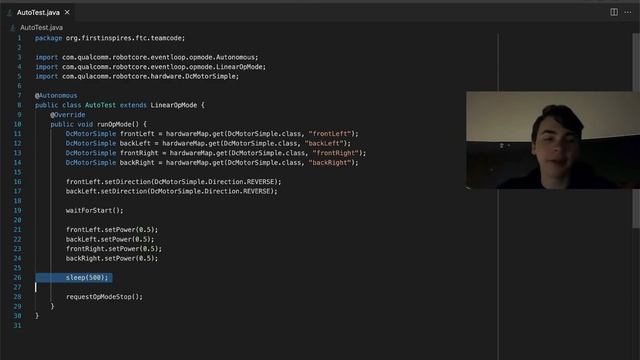The height and width of the screenshot is (360, 640).
Task: Click line number 31 in the gutter
Action: tap(17, 325)
